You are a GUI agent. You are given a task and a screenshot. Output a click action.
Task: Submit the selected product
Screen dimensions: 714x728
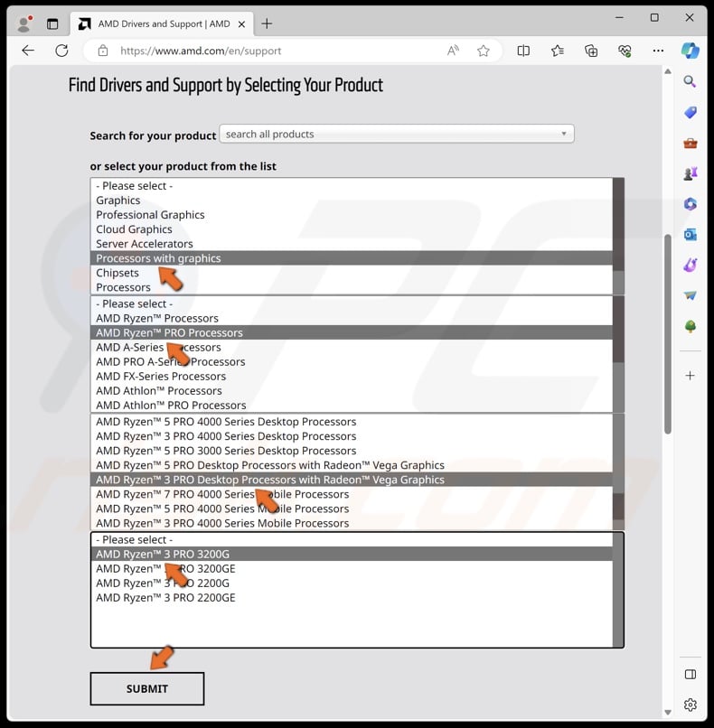click(147, 688)
